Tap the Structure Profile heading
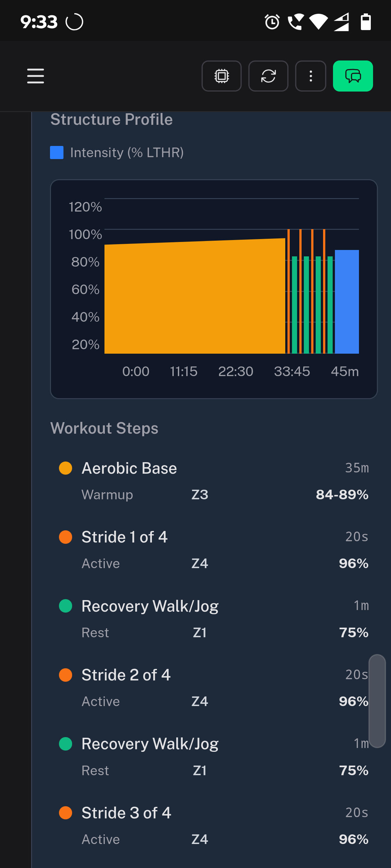The image size is (391, 868). [x=111, y=120]
